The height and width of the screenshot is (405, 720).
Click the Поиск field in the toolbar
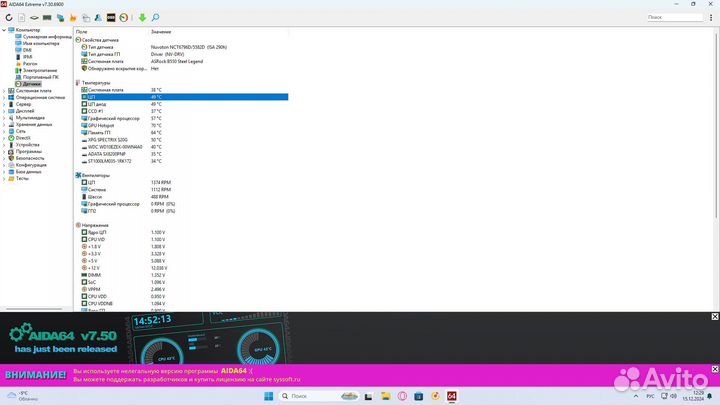(x=680, y=17)
